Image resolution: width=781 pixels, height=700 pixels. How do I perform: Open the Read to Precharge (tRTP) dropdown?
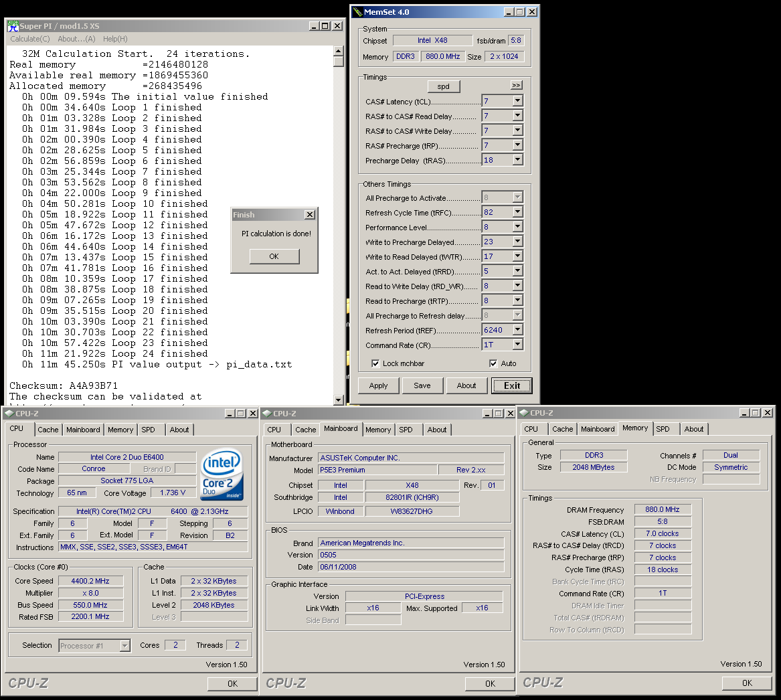[x=517, y=300]
